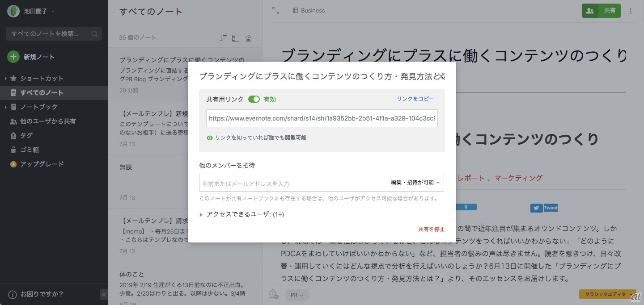
Task: Open the edit and invite permission dropdown
Action: [x=415, y=182]
